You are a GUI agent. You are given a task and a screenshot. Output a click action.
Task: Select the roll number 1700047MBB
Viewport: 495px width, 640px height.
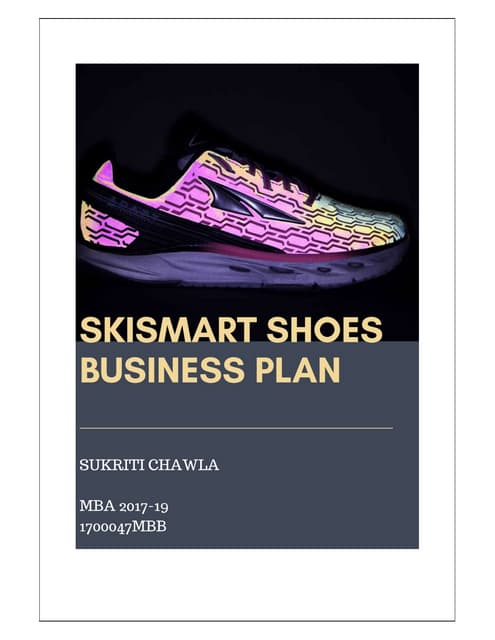coord(123,527)
